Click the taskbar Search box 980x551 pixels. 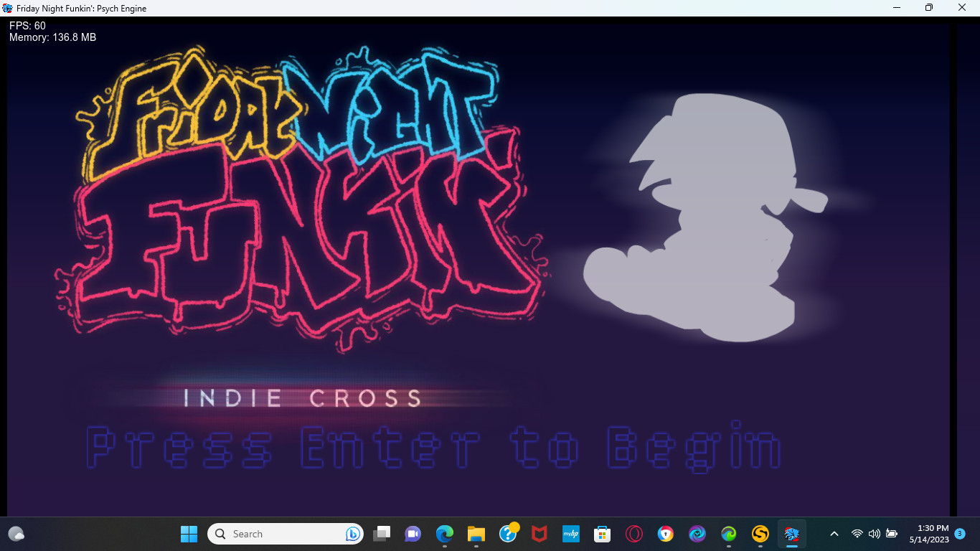(x=286, y=534)
